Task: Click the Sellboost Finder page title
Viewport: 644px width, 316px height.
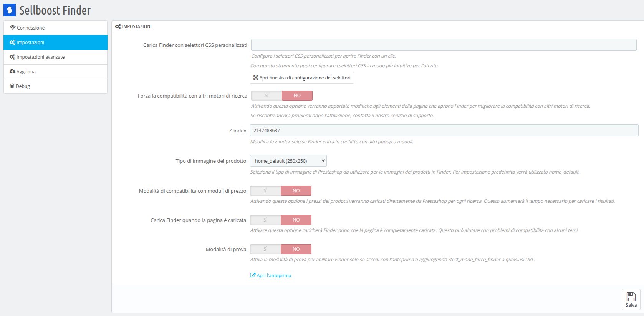Action: (55, 10)
